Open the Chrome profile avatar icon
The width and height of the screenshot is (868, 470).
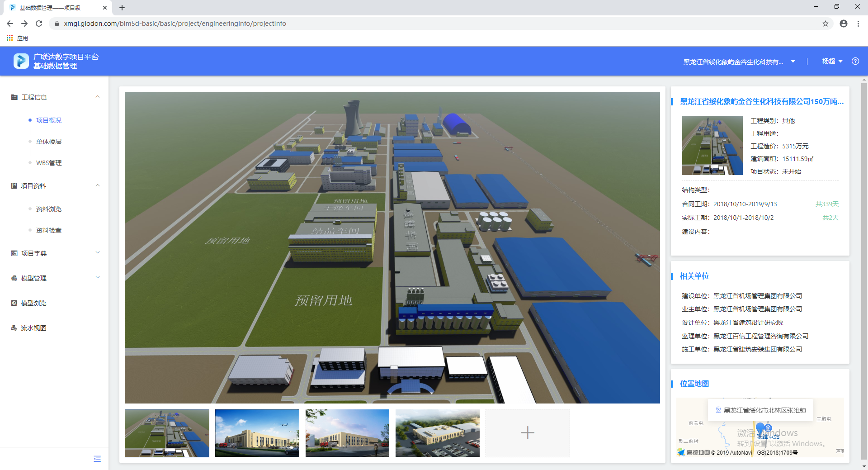tap(844, 24)
